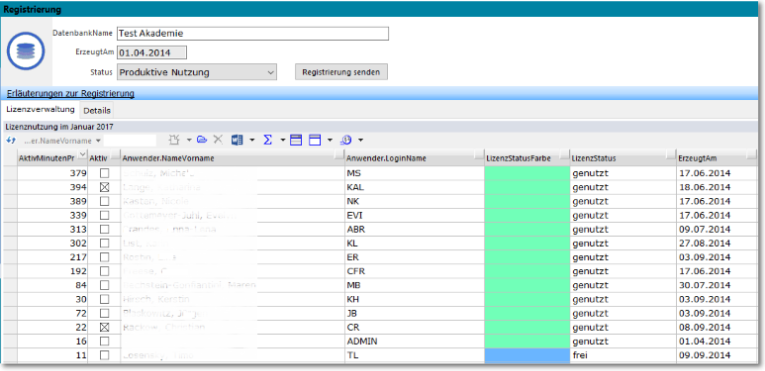The height and width of the screenshot is (371, 765).
Task: Click the Aktiv column header
Action: pos(104,158)
